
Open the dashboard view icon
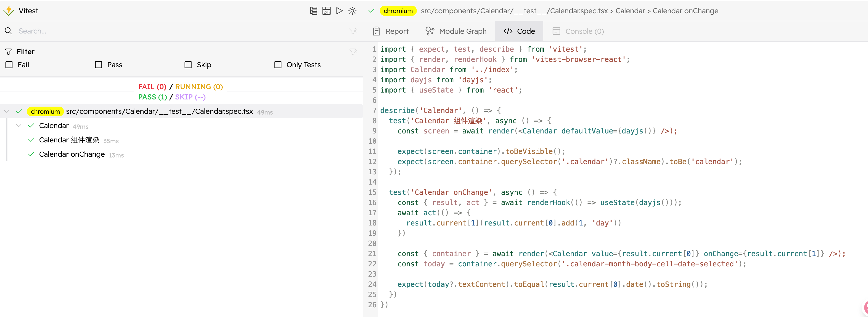coord(326,11)
